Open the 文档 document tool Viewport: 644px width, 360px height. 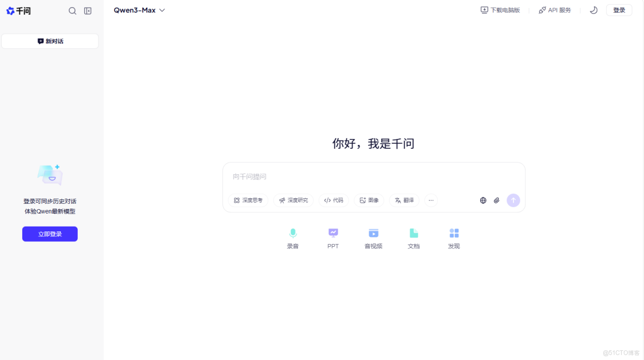coord(413,238)
